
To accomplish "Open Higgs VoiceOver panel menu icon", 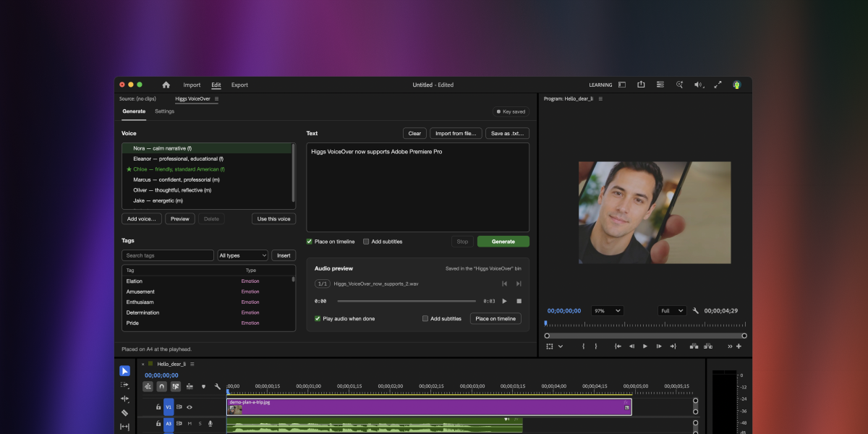I will 216,98.
